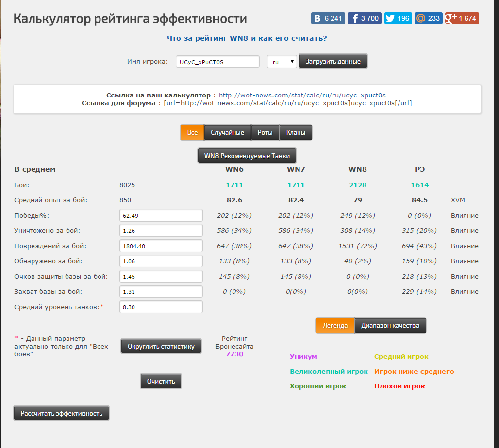This screenshot has width=499, height=448.
Task: Select the 'Все' battles tab
Action: [x=192, y=132]
